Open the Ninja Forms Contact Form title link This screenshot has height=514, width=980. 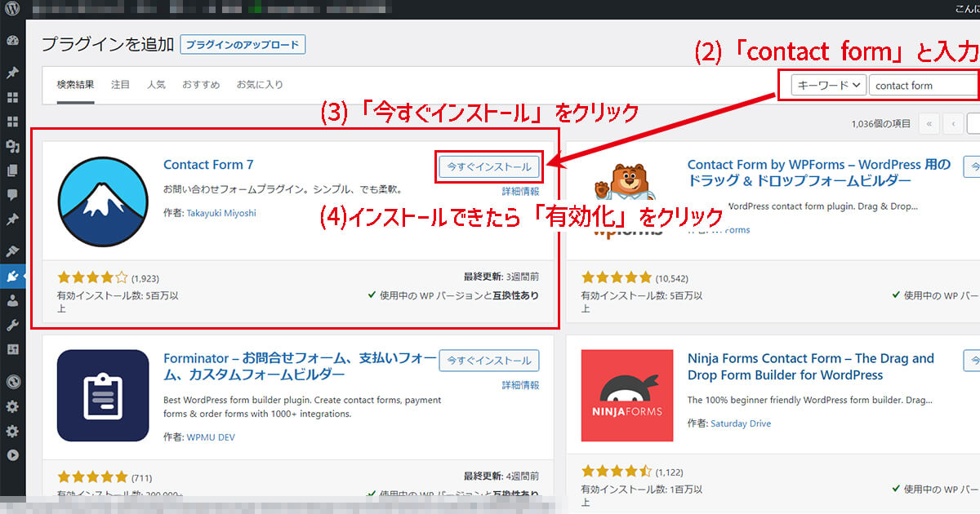[811, 366]
